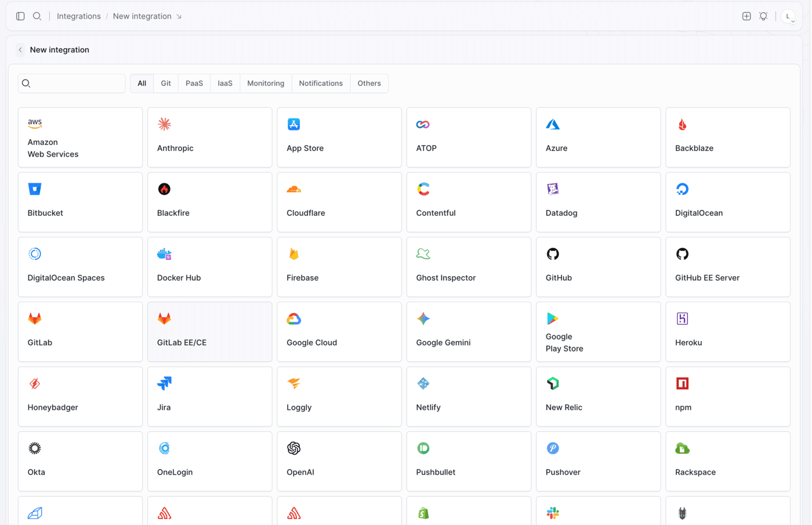Open the Netlify integration card
The width and height of the screenshot is (812, 525).
[x=469, y=397]
